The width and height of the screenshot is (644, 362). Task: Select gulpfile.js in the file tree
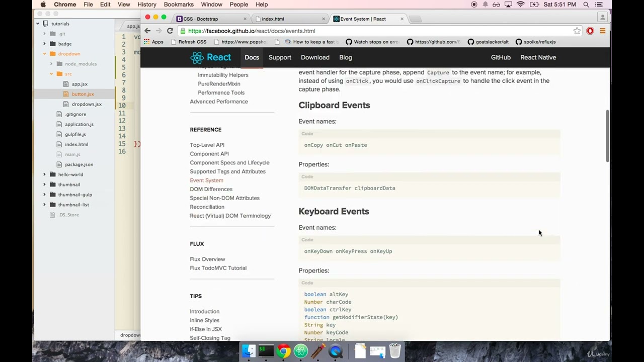click(x=75, y=134)
